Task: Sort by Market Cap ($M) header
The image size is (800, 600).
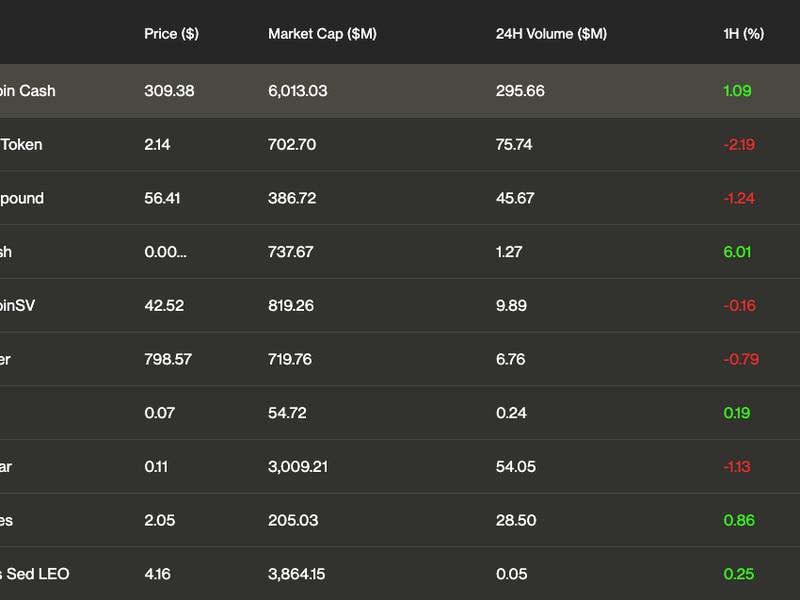Action: tap(322, 34)
